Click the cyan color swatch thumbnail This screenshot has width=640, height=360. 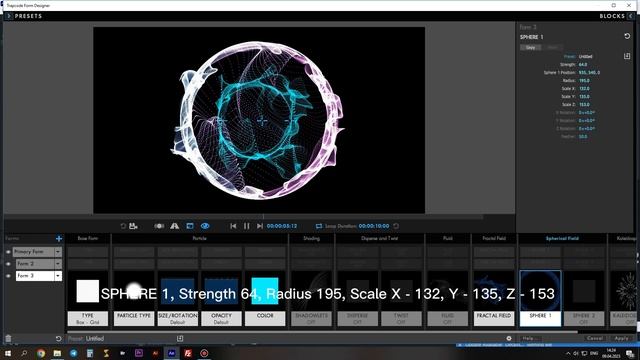(264, 291)
